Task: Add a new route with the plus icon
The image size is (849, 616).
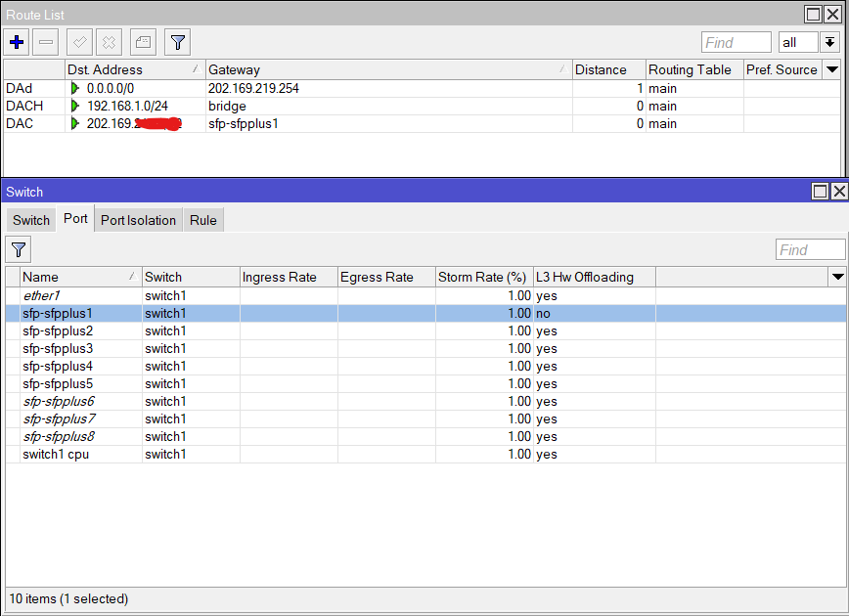Action: [x=18, y=42]
